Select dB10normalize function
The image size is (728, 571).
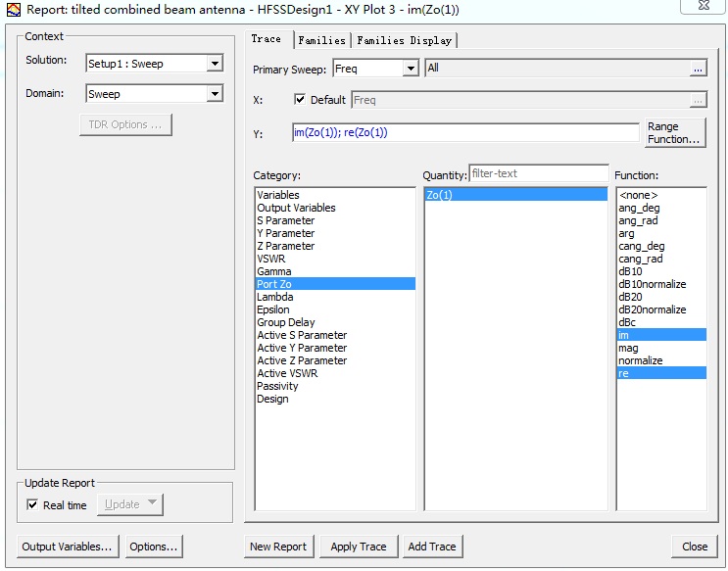coord(661,284)
